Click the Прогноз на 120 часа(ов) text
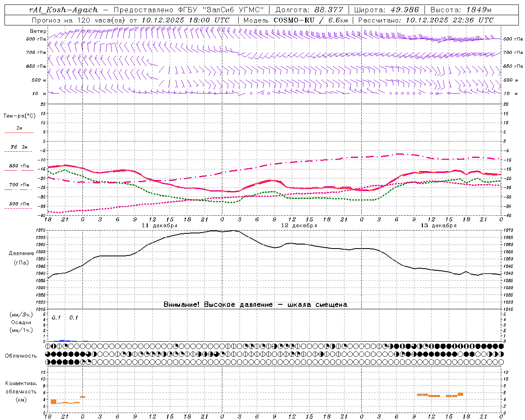 [x=79, y=20]
